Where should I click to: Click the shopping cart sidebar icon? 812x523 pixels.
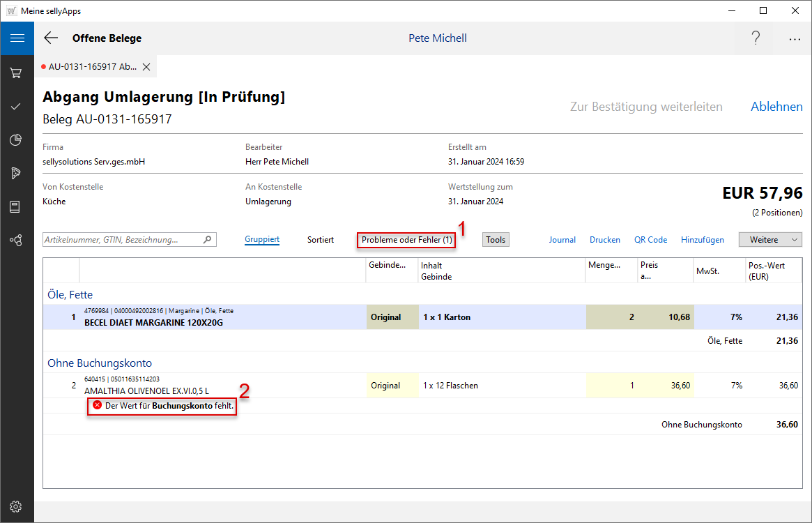tap(16, 73)
